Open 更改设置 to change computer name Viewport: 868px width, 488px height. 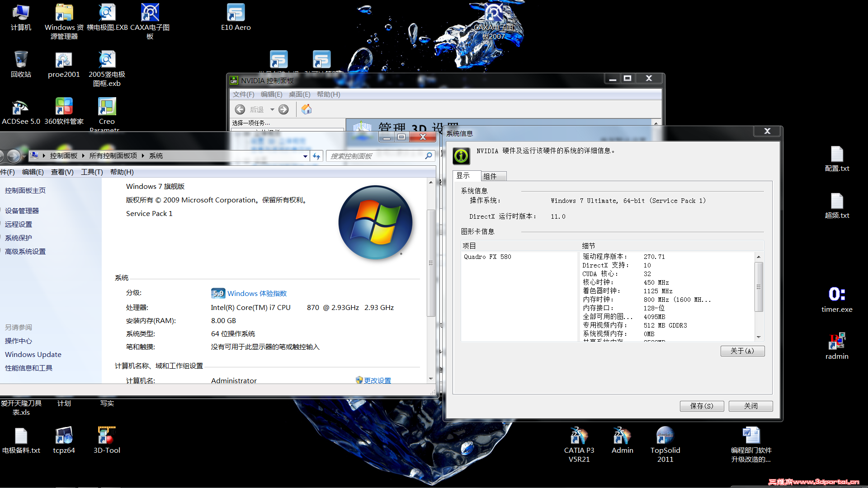coord(377,380)
